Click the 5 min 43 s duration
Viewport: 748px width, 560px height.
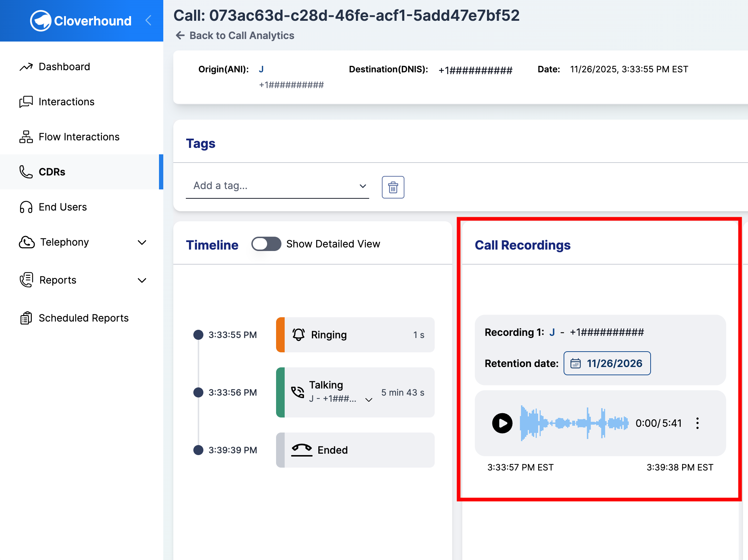[x=402, y=392]
